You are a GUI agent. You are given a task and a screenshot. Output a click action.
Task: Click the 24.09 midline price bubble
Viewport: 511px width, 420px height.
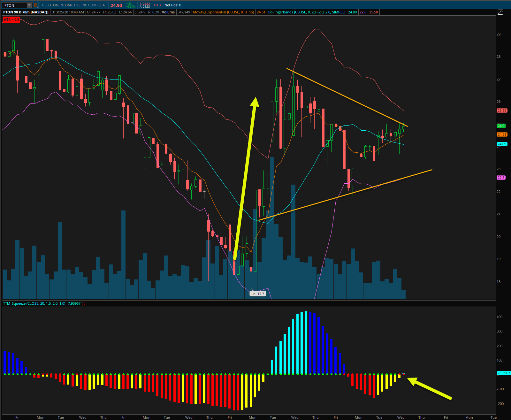[502, 144]
